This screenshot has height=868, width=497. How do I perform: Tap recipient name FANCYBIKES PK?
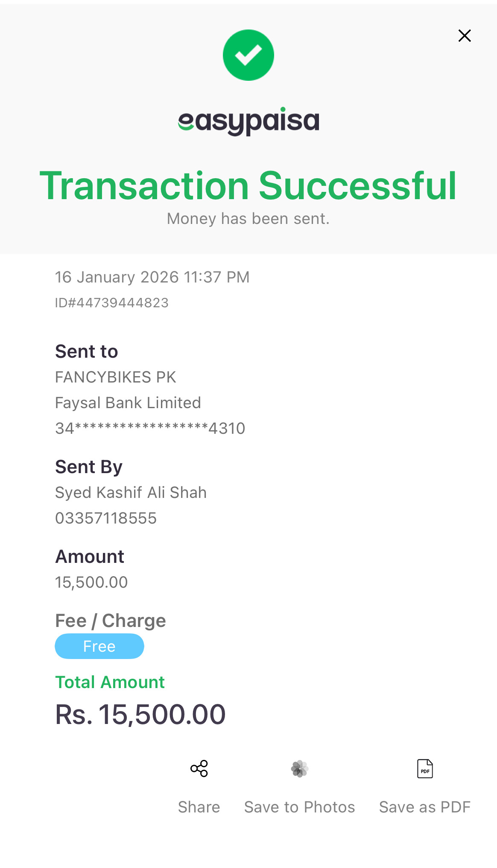tap(116, 377)
